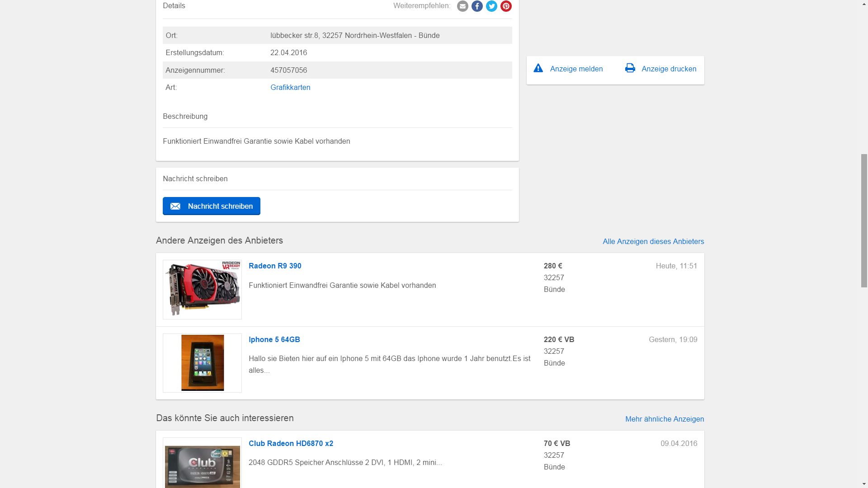Viewport: 868px width, 488px height.
Task: Select the listing number 457057056
Action: [288, 70]
